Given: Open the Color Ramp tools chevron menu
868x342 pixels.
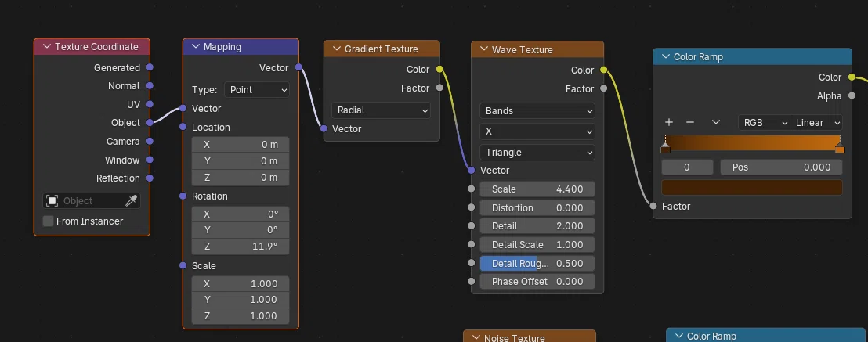Looking at the screenshot, I should pyautogui.click(x=716, y=122).
